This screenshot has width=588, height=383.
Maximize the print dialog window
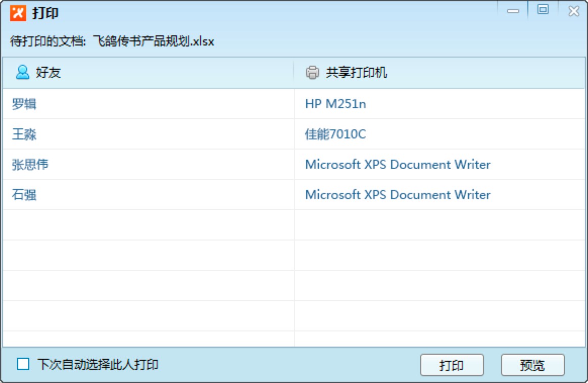click(543, 10)
